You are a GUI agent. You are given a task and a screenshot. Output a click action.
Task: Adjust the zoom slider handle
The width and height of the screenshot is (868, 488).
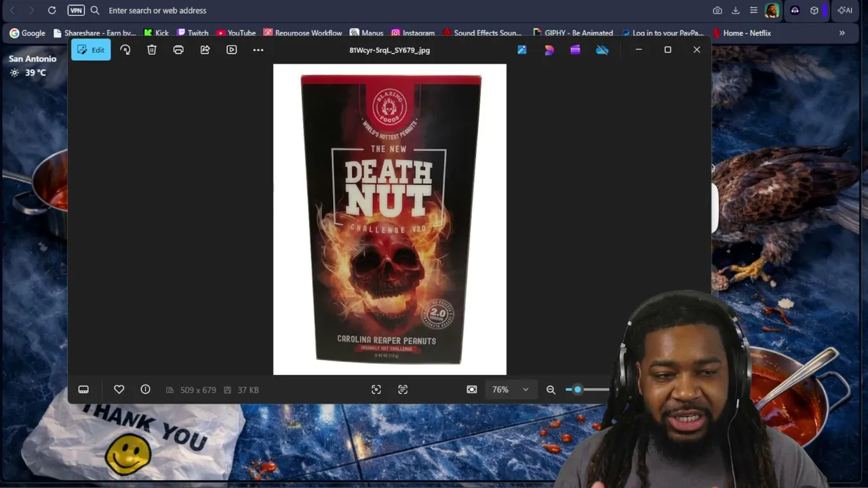[x=578, y=390]
